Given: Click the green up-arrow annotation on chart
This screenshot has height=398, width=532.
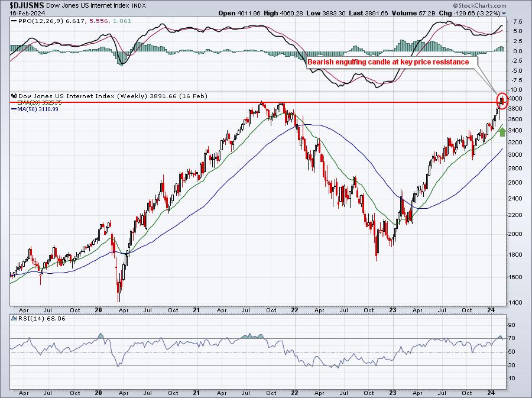Looking at the screenshot, I should pyautogui.click(x=502, y=131).
